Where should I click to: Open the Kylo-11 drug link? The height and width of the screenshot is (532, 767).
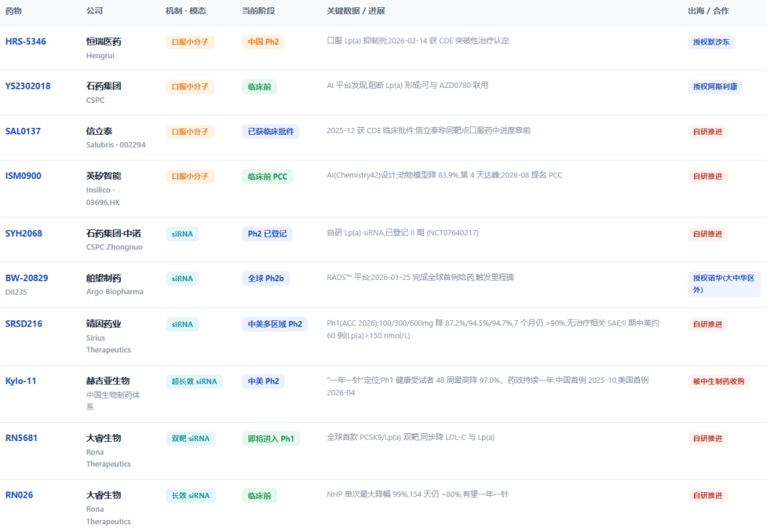[x=21, y=381]
